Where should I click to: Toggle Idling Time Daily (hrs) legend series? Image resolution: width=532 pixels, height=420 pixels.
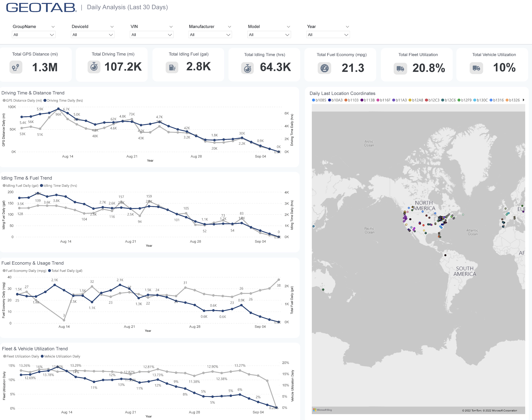[59, 185]
